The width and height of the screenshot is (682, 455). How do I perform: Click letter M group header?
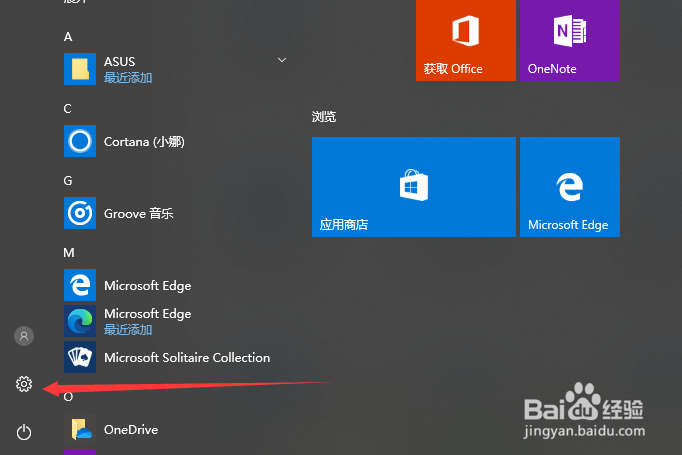point(69,253)
